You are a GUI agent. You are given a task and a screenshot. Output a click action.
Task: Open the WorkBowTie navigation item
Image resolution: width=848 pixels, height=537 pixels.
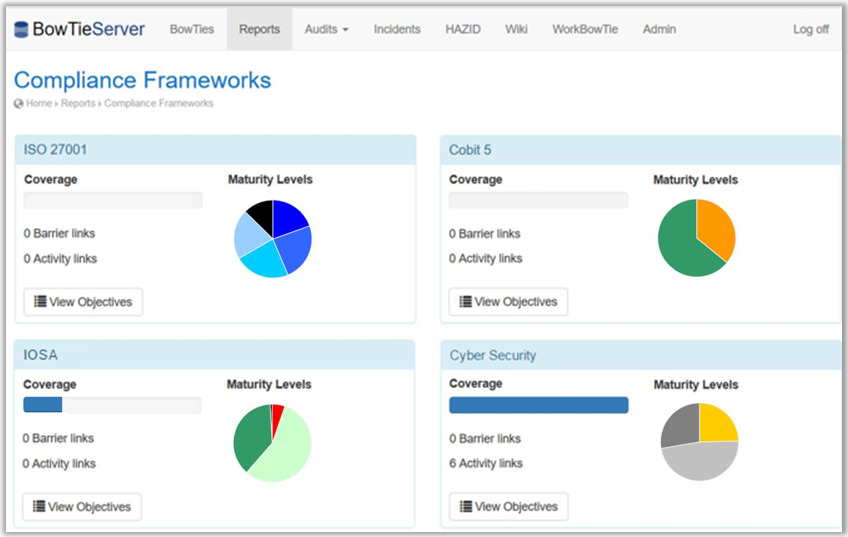click(585, 29)
